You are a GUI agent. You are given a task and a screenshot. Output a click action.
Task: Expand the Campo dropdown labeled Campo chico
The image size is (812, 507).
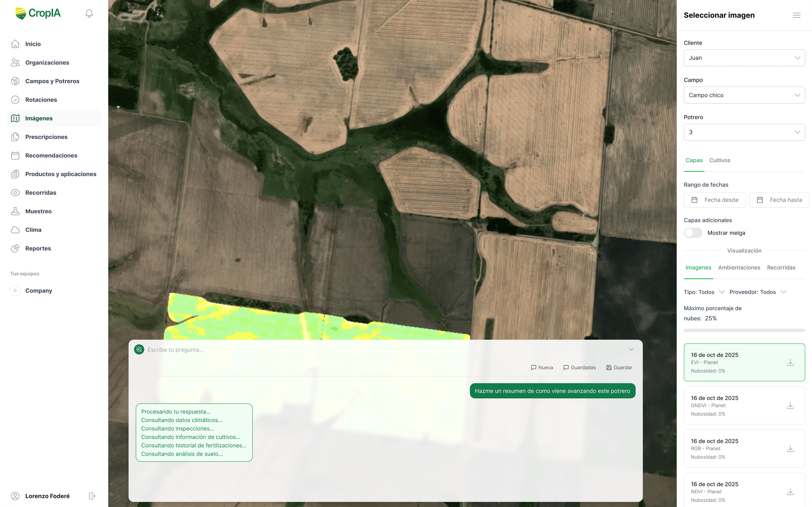click(744, 95)
